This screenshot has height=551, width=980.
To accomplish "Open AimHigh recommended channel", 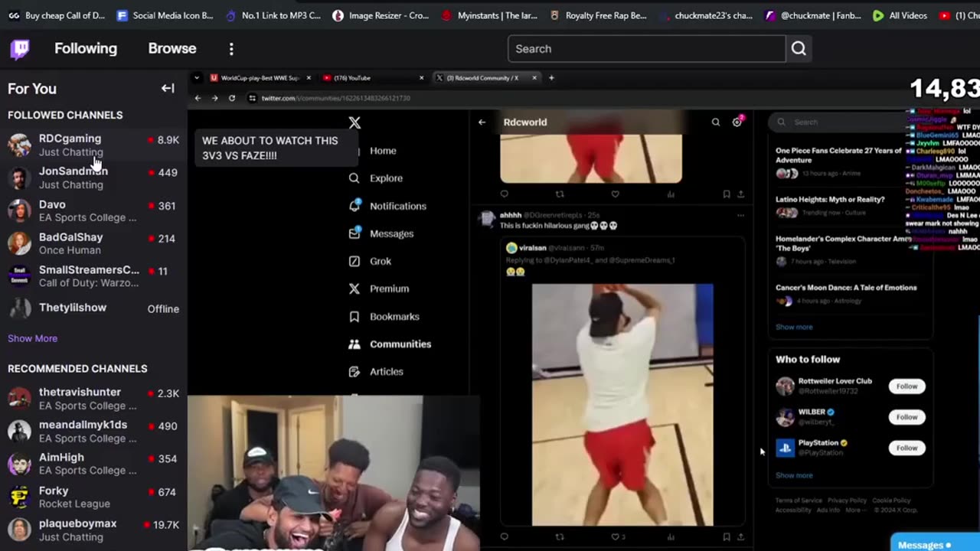I will [x=93, y=464].
